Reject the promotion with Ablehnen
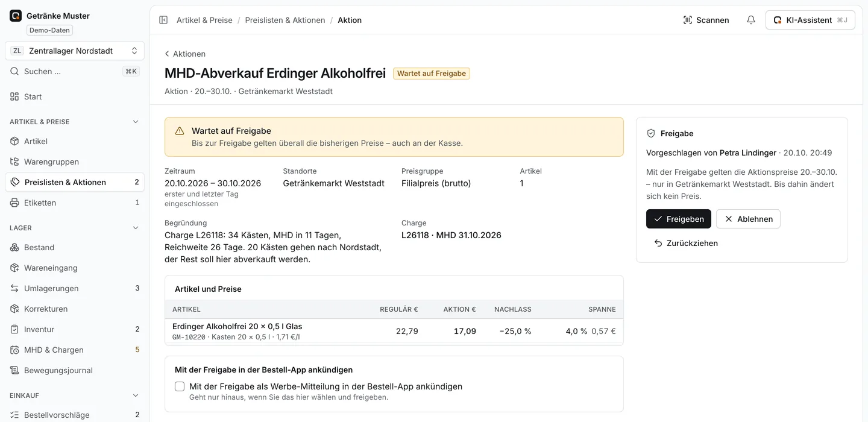The width and height of the screenshot is (868, 422). pos(748,219)
